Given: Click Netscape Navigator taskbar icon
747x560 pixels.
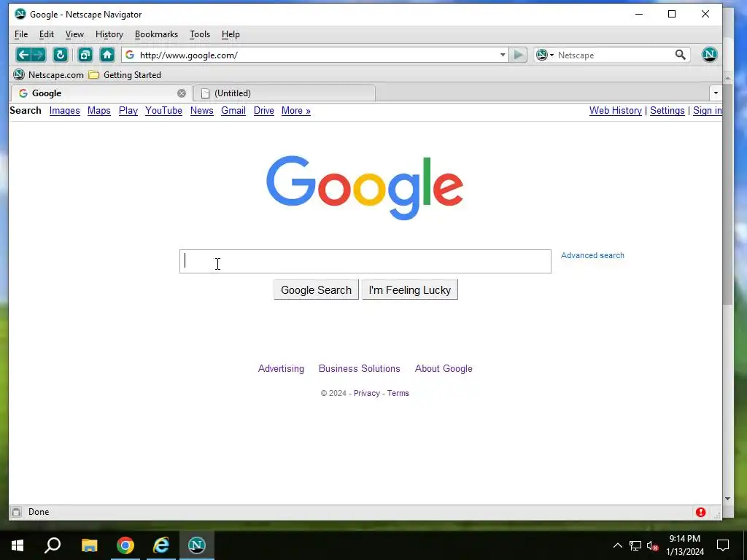Looking at the screenshot, I should point(197,545).
